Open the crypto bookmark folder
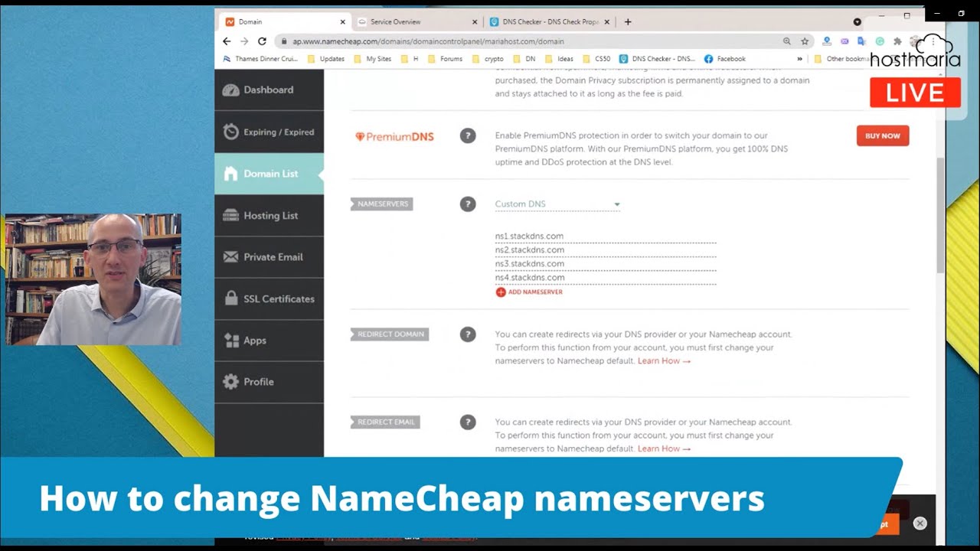 click(x=488, y=59)
